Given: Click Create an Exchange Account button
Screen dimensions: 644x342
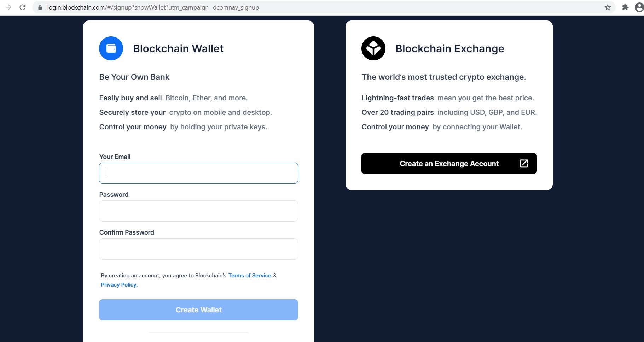Looking at the screenshot, I should (449, 164).
